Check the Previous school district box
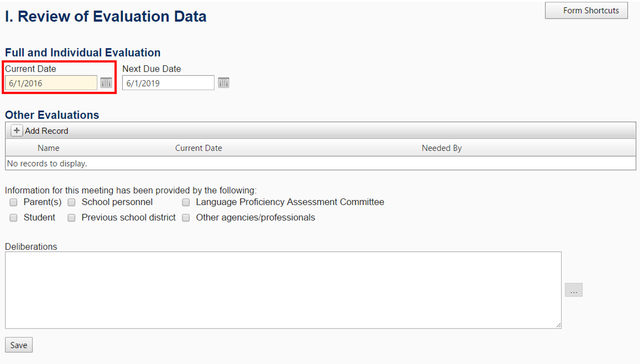Viewport: 640px width, 364px height. (x=71, y=217)
